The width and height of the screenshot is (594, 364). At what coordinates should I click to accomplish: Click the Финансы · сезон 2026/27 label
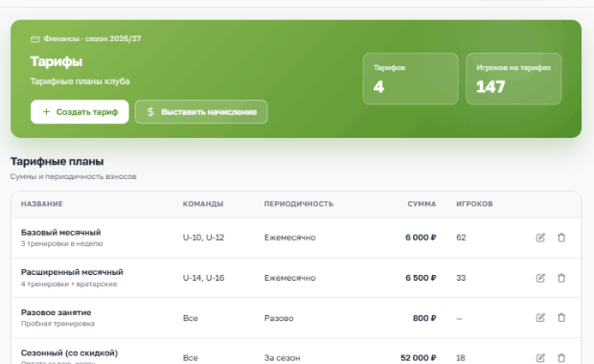click(x=92, y=38)
